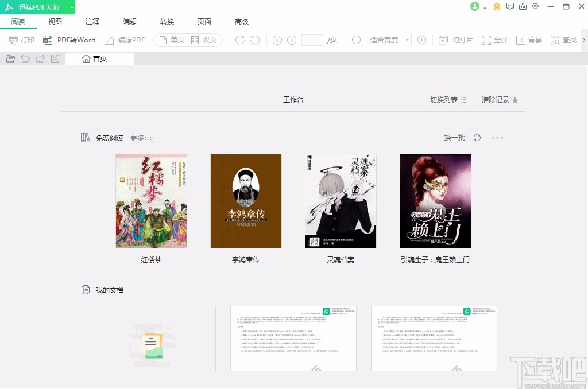Open the 编辑 menu tab
Image resolution: width=588 pixels, height=389 pixels.
(x=130, y=22)
